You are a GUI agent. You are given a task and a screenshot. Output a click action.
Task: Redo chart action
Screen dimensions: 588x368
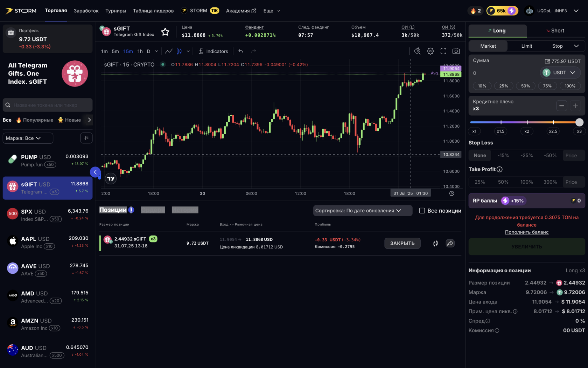[x=254, y=51]
